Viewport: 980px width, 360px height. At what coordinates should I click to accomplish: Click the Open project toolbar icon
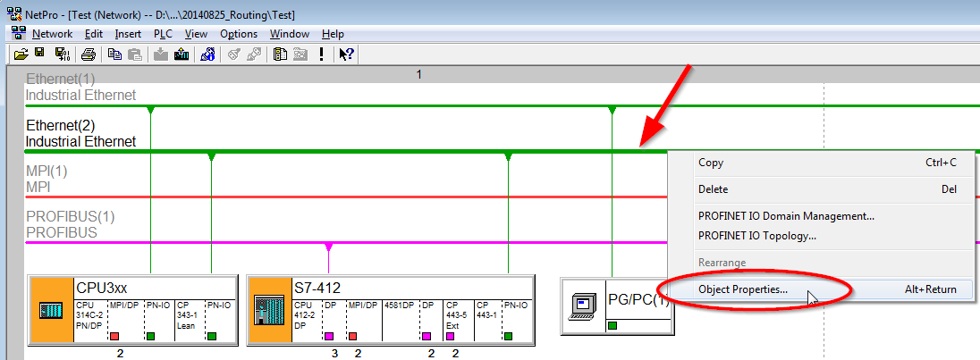[x=21, y=54]
